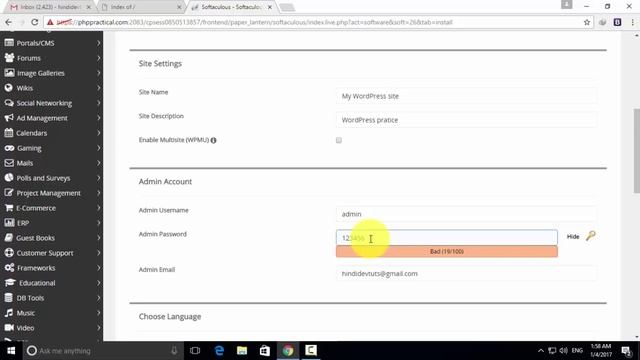Image resolution: width=640 pixels, height=360 pixels.
Task: Open Task View on the taskbar
Action: (x=195, y=351)
